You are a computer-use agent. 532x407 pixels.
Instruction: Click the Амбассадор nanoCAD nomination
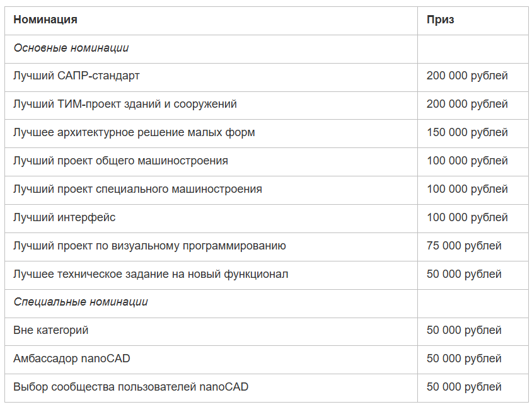coord(72,358)
